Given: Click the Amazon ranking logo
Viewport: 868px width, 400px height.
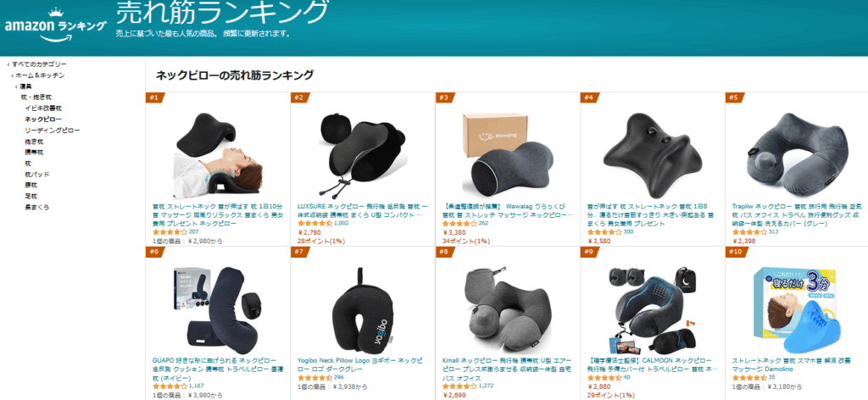Looking at the screenshot, I should point(55,25).
